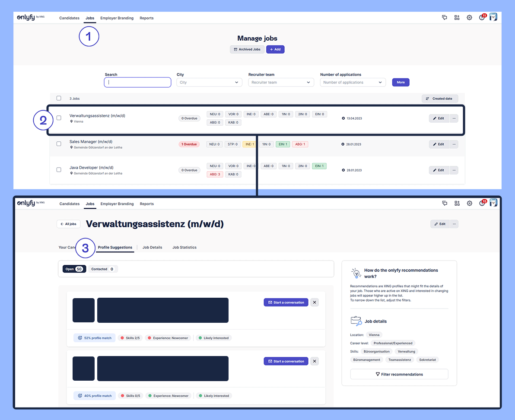The image size is (515, 420).
Task: Open the settings gear icon
Action: click(x=470, y=17)
